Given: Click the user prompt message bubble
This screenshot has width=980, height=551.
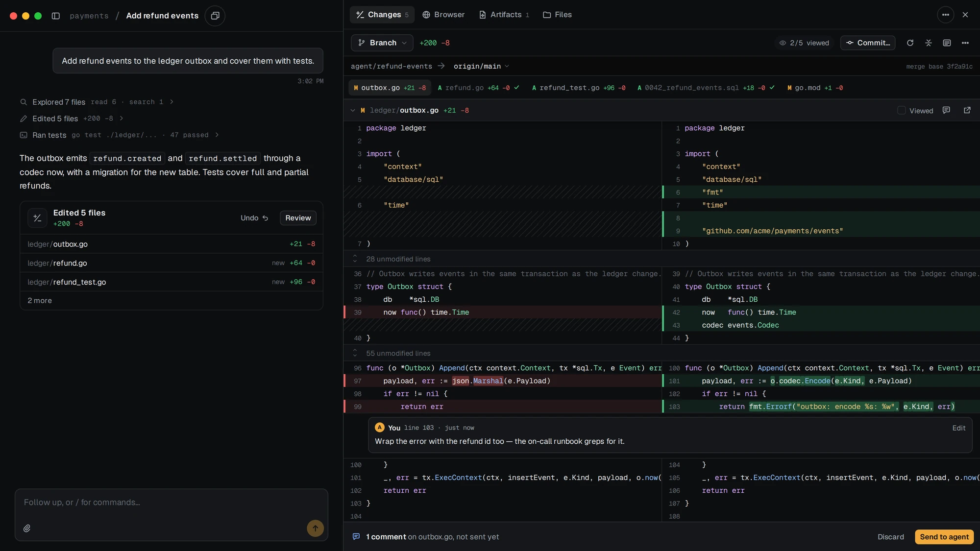Looking at the screenshot, I should (188, 61).
